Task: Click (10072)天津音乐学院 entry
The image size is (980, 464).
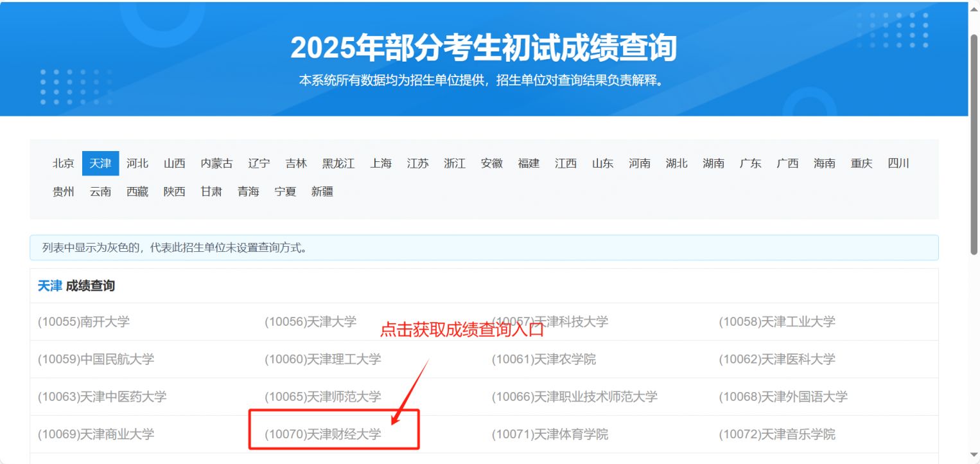Action: [777, 434]
